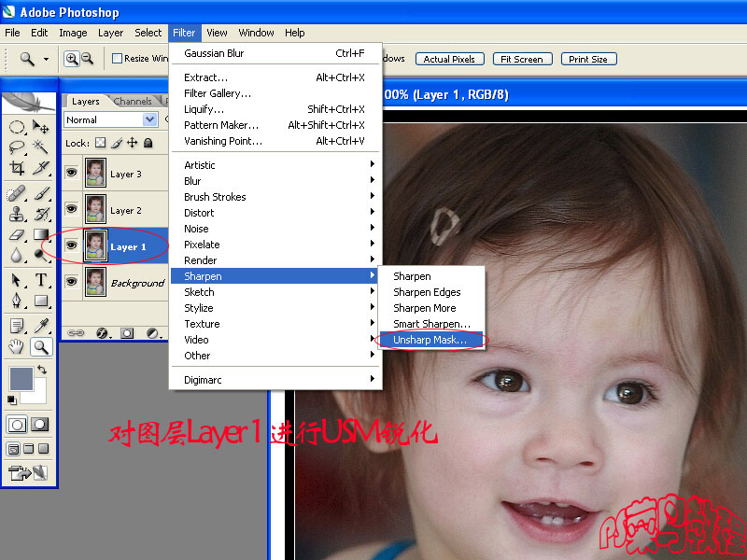Select the Dodge tool

tap(40, 255)
